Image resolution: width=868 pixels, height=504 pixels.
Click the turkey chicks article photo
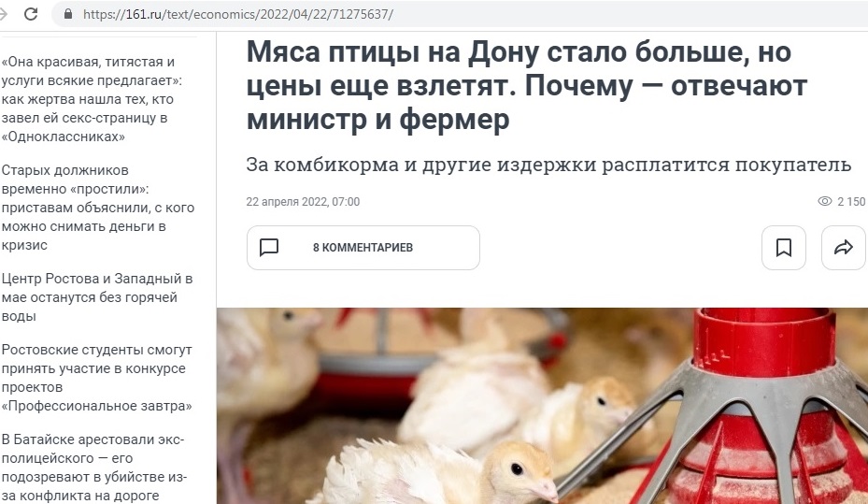click(x=542, y=406)
